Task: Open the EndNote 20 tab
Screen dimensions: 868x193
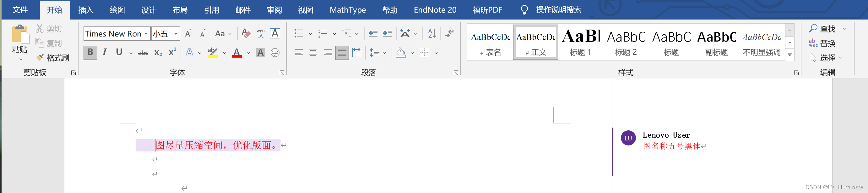Action: click(435, 10)
